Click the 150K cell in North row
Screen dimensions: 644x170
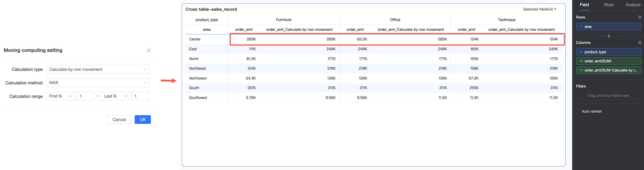pos(474,59)
